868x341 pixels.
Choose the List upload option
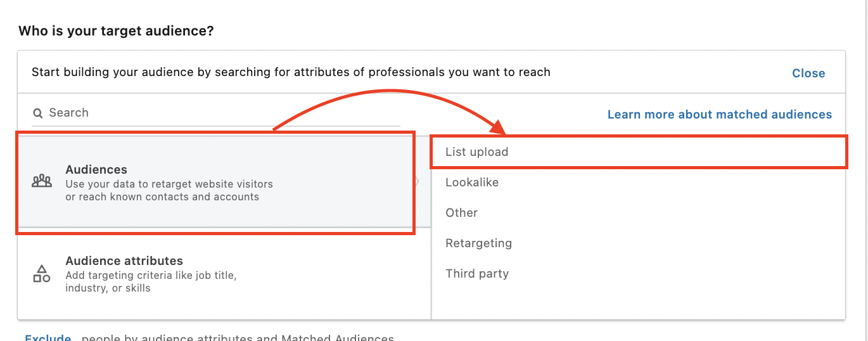[639, 152]
